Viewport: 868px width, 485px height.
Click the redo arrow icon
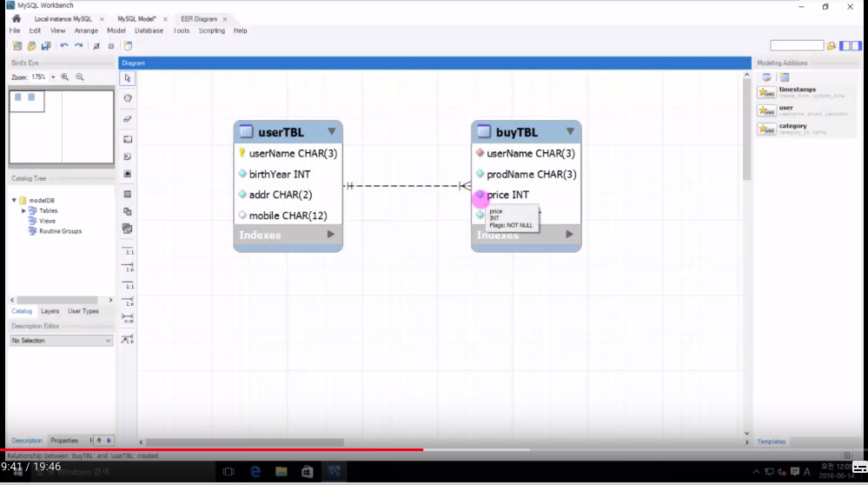click(78, 46)
